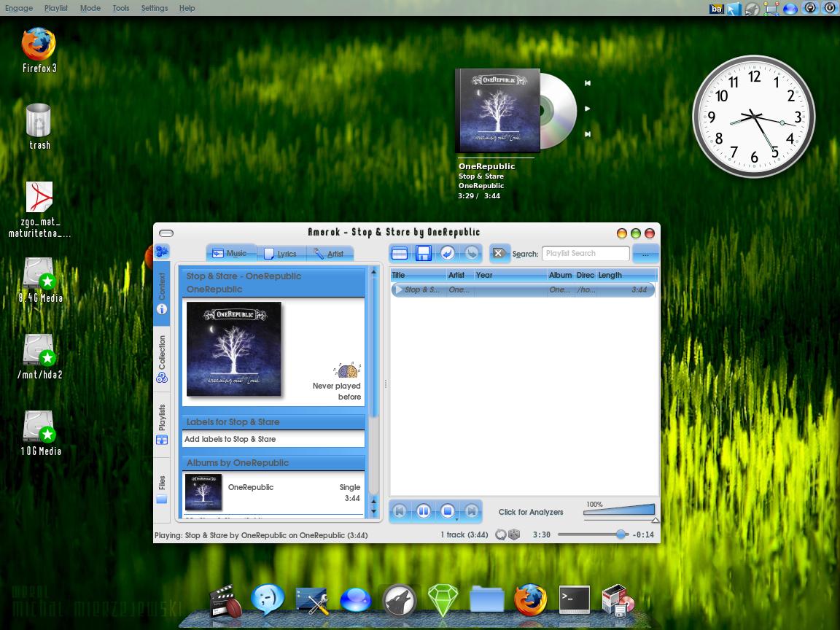Click desktop widget play button

click(x=588, y=108)
